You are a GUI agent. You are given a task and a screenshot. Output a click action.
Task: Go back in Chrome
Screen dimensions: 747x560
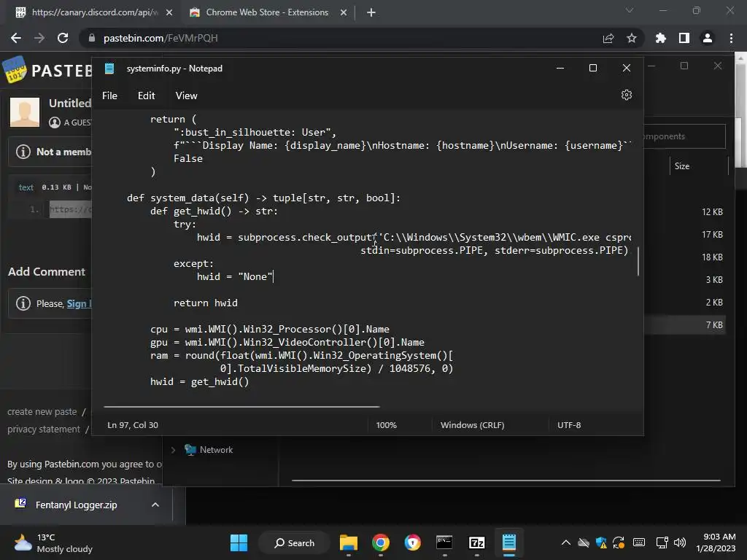[16, 38]
